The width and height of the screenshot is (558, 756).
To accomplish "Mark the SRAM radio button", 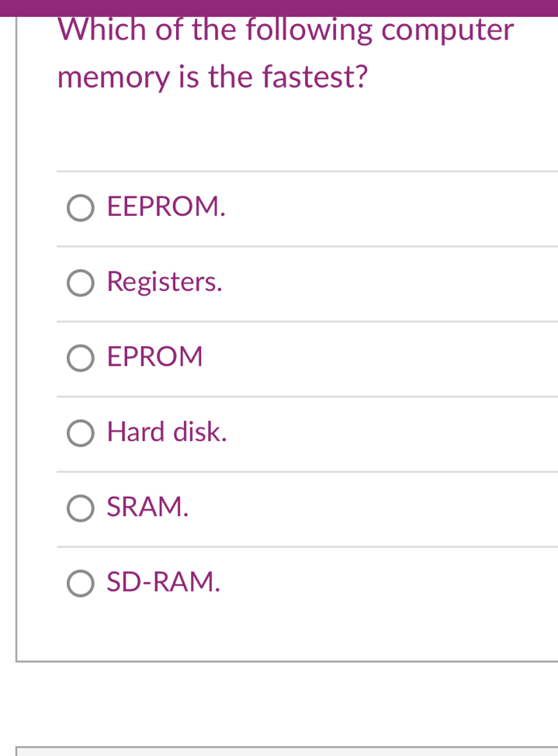I will pyautogui.click(x=81, y=508).
